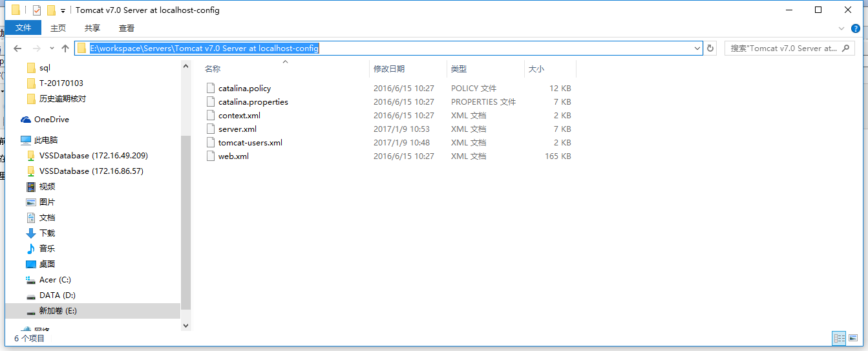The image size is (868, 351).
Task: Click the navigation pane scroll up arrow
Action: pos(186,66)
